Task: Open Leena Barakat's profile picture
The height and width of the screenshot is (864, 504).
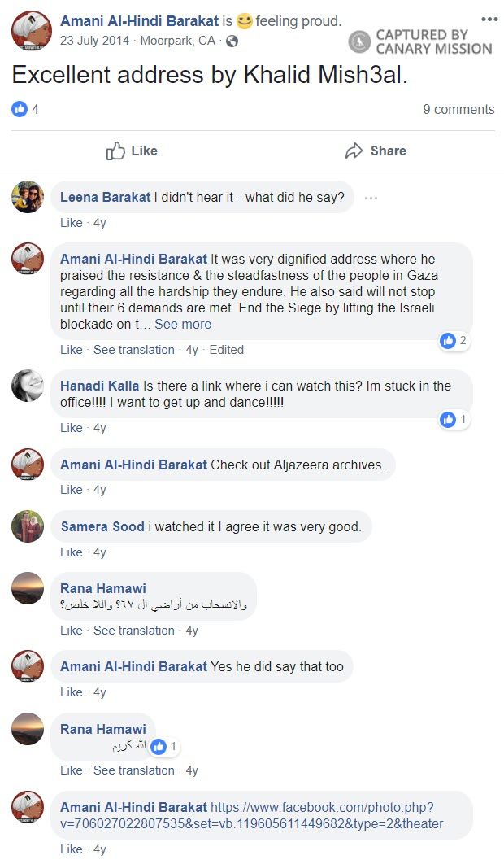Action: 28,197
